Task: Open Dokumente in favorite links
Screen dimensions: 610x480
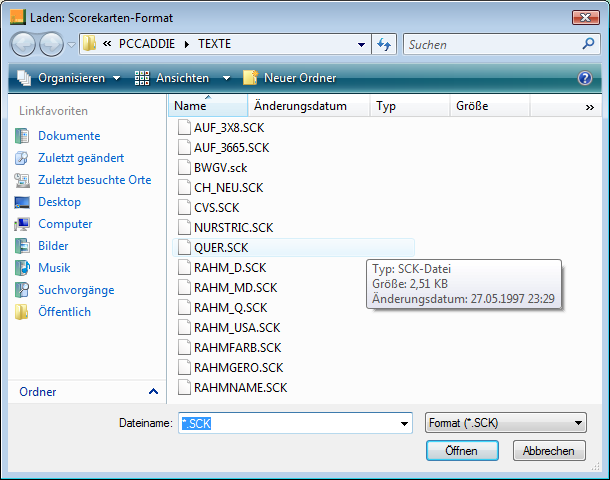Action: point(68,136)
